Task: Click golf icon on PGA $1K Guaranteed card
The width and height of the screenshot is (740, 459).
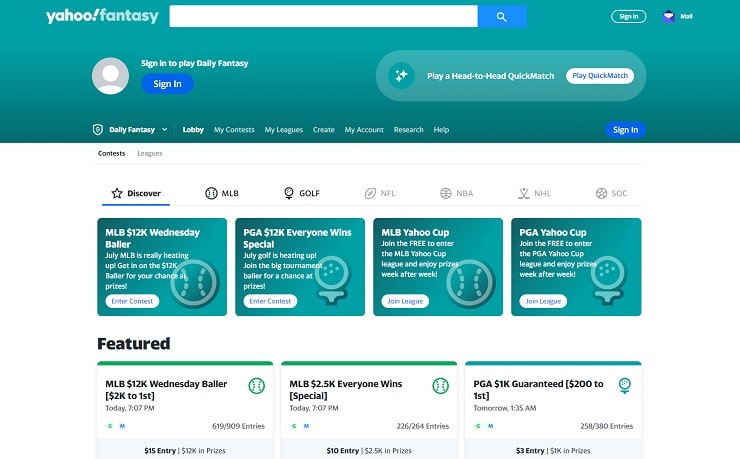Action: (x=625, y=386)
